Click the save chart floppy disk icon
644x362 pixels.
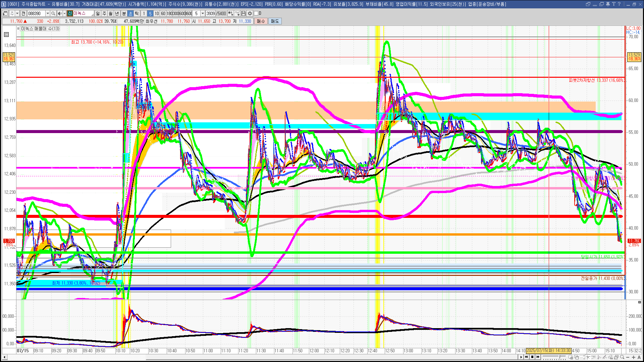pos(244,13)
